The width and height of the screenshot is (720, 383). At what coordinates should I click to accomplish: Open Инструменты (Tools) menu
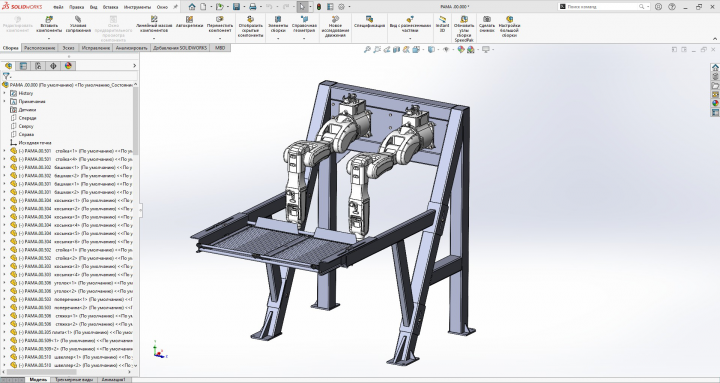[x=137, y=7]
